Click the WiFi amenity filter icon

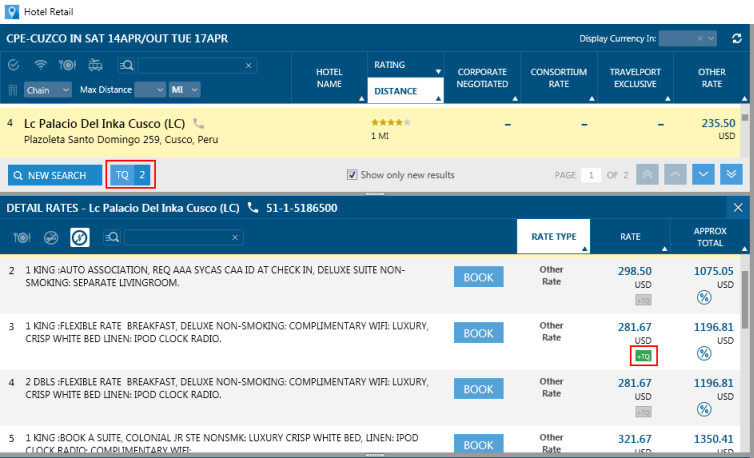pyautogui.click(x=41, y=65)
